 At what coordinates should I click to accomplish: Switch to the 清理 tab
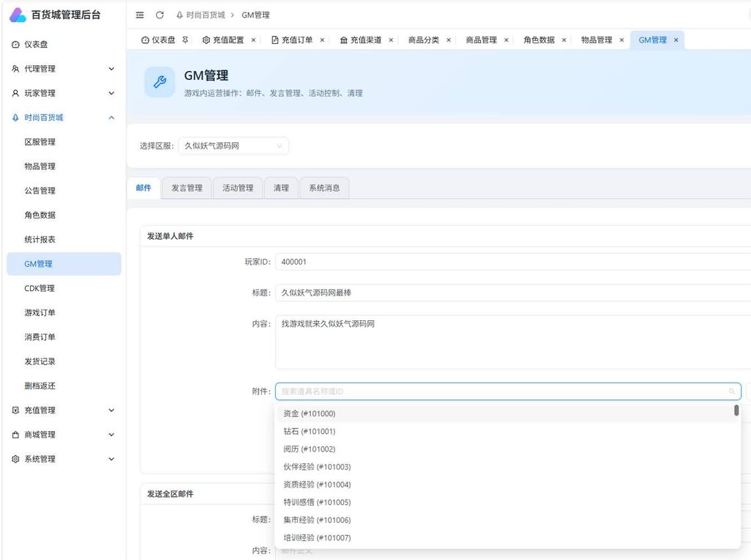pos(281,188)
